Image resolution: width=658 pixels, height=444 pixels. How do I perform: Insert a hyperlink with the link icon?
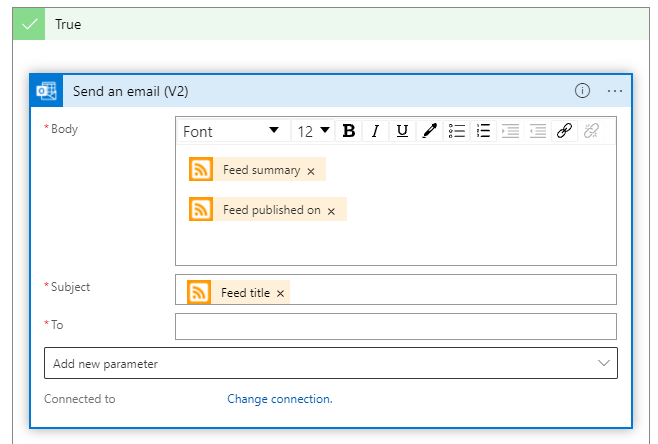[x=564, y=131]
